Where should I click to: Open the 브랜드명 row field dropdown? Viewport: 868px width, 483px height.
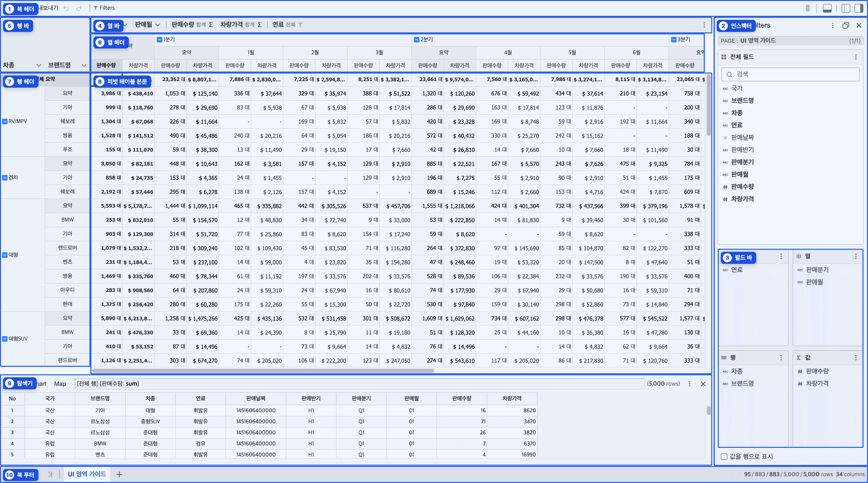84,65
